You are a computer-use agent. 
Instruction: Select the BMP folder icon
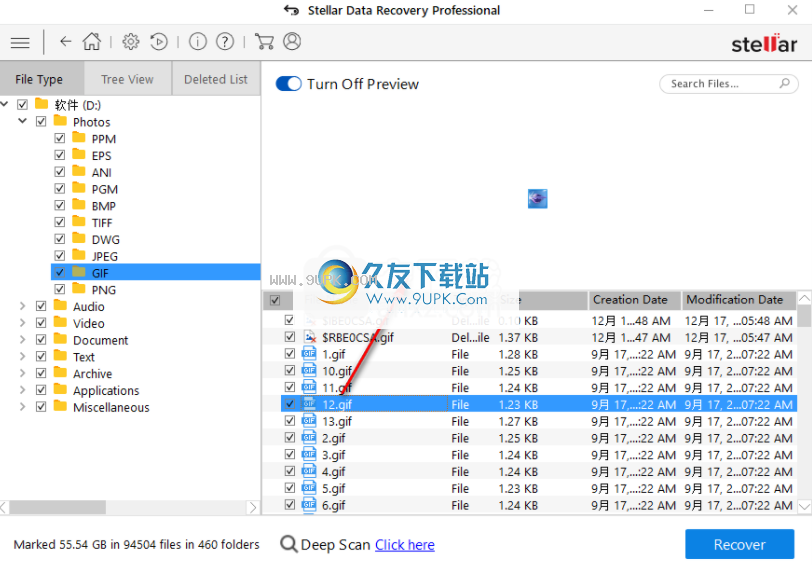pos(79,205)
